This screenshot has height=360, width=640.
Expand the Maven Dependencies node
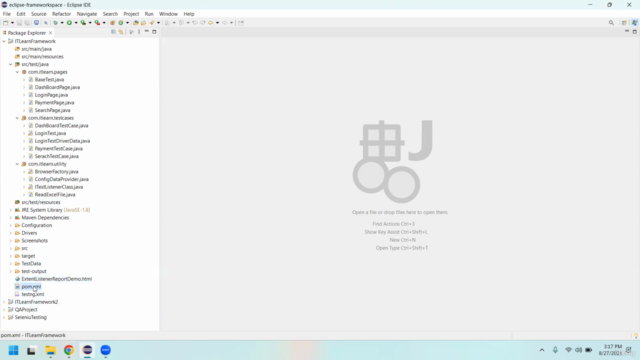11,218
